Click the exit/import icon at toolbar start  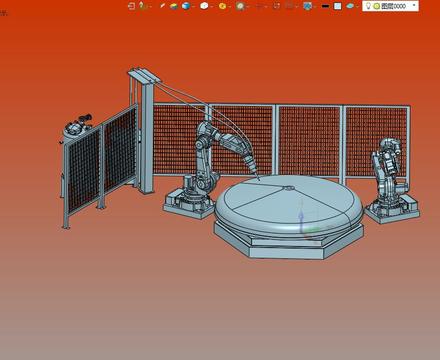[132, 6]
